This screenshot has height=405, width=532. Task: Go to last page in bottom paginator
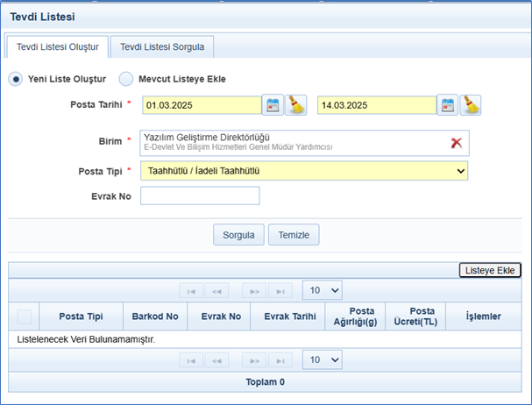tap(280, 360)
